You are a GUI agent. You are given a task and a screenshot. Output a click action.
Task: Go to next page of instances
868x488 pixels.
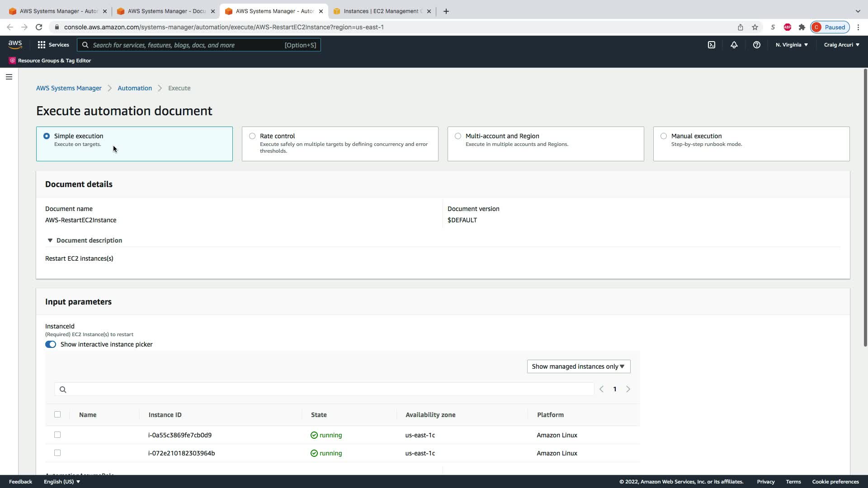tap(628, 389)
